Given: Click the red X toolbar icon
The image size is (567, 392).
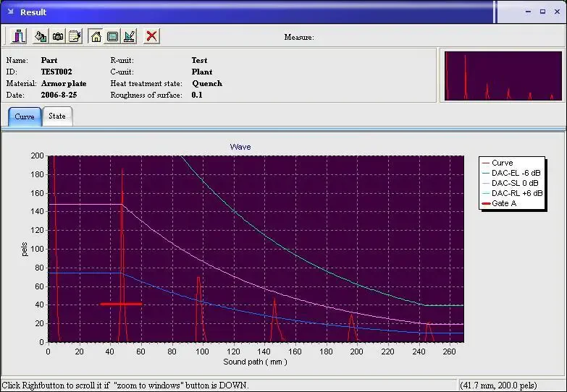Looking at the screenshot, I should (x=151, y=36).
